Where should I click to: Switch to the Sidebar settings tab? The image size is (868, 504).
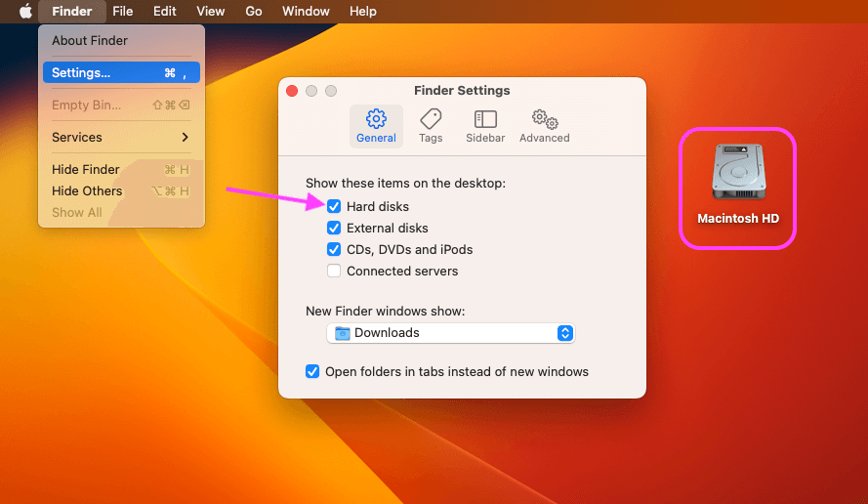(485, 126)
